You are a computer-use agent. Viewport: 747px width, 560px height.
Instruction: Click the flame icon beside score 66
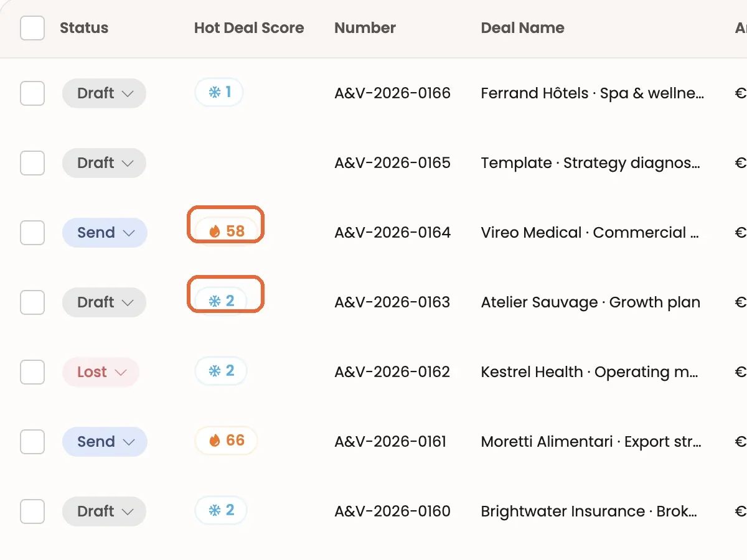[215, 441]
